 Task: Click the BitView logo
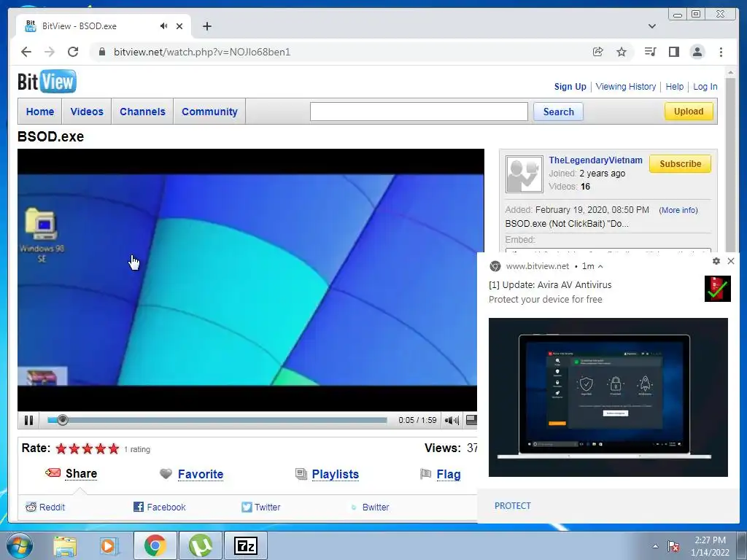coord(47,82)
